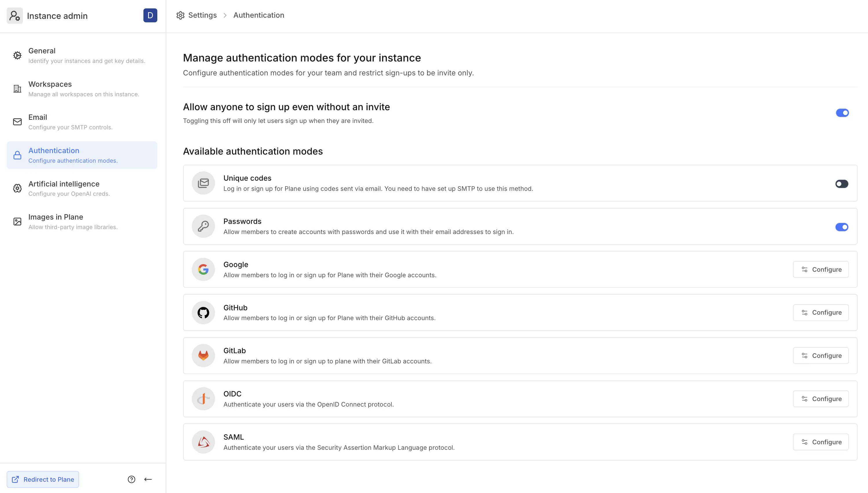
Task: Configure SAML authentication
Action: point(821,442)
